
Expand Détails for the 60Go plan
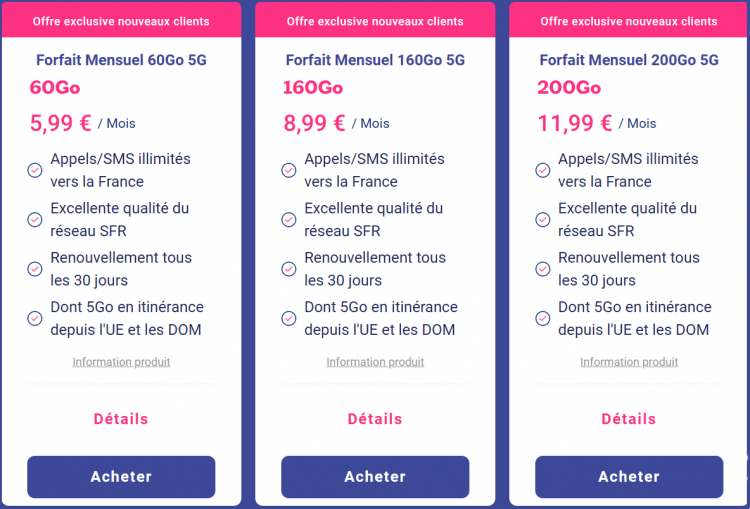pyautogui.click(x=121, y=419)
